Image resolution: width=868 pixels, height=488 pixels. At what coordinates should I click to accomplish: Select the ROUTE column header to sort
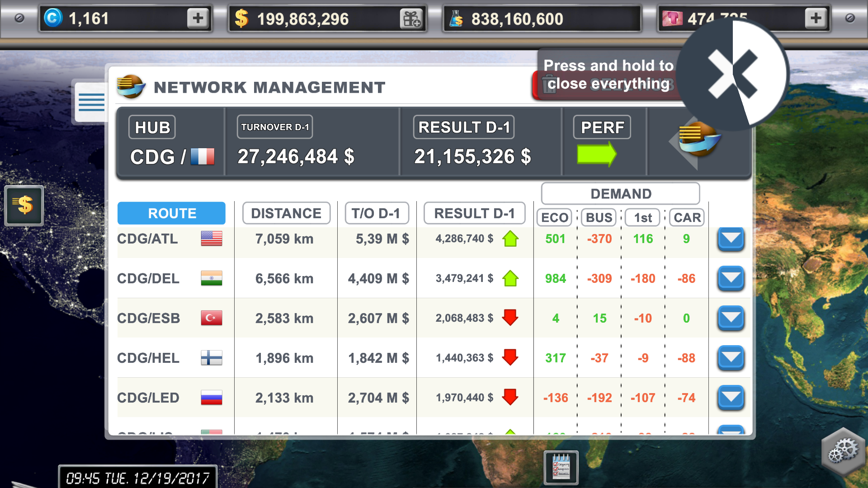coord(171,213)
